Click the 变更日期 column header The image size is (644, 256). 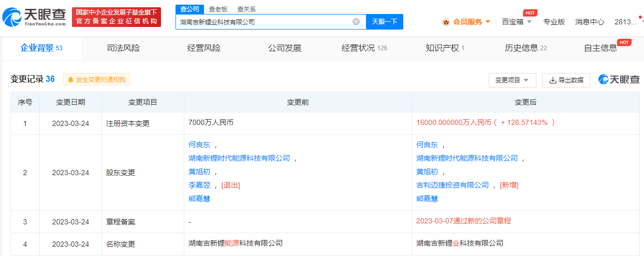(x=70, y=103)
